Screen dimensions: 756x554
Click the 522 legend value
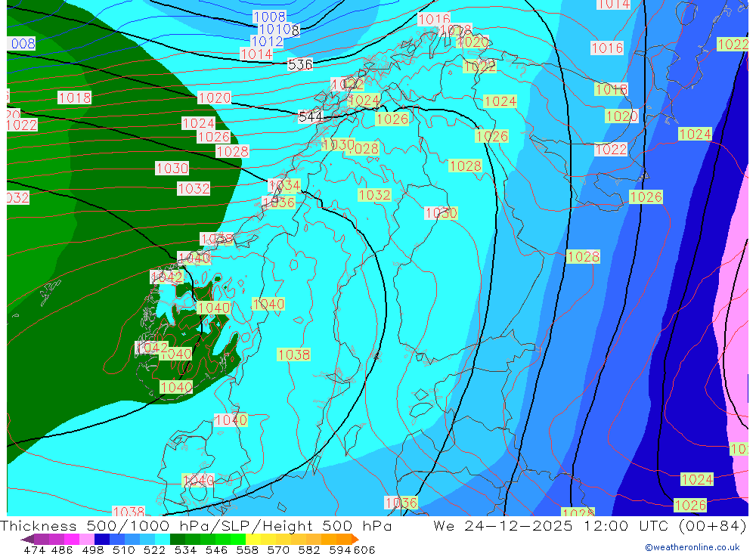click(154, 550)
